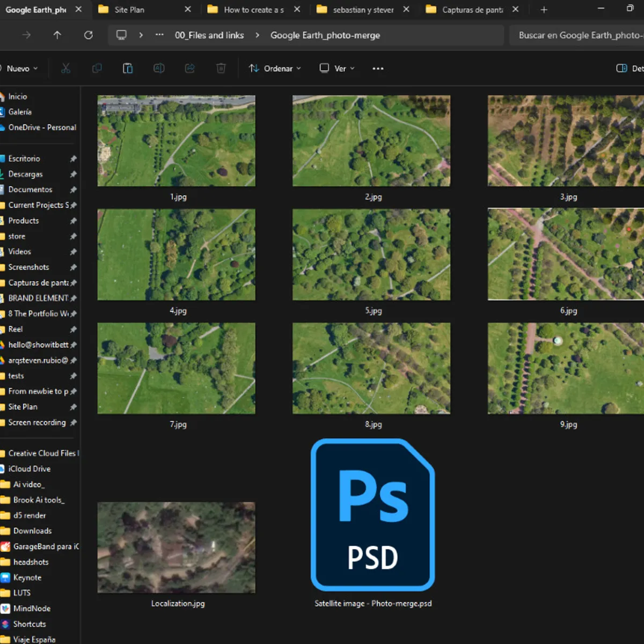Viewport: 644px width, 644px height.
Task: Click the Refresh icon in the address bar
Action: pos(89,35)
